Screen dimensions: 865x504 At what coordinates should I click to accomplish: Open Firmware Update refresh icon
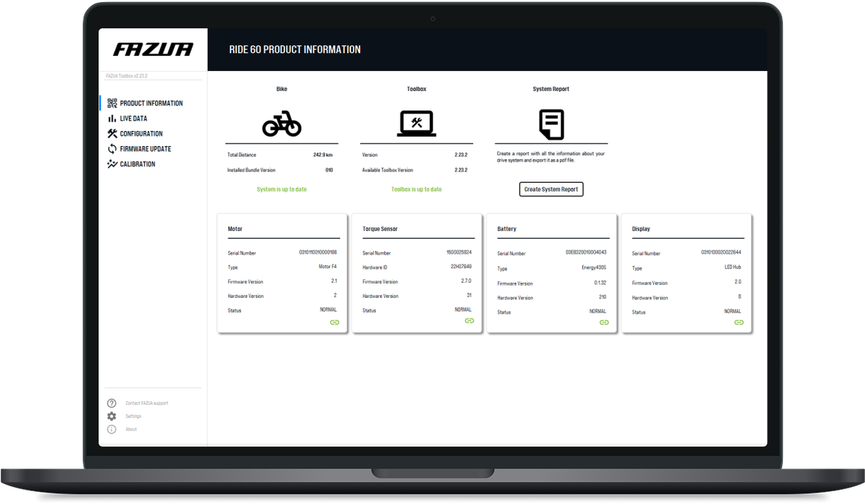112,149
